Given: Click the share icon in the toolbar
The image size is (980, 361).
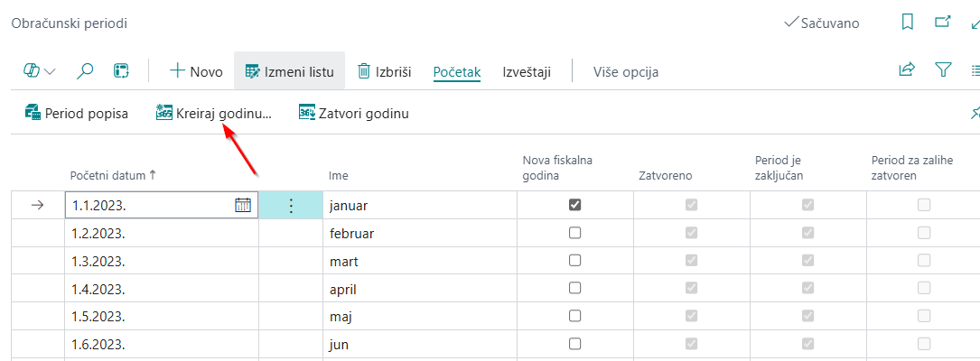Looking at the screenshot, I should (x=907, y=70).
